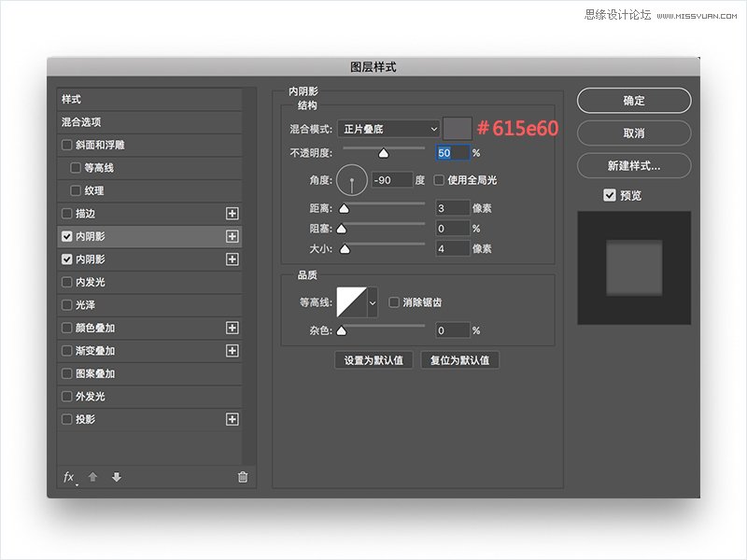This screenshot has height=560, width=747.
Task: Open the 等高线 contour picker arrow
Action: (373, 302)
